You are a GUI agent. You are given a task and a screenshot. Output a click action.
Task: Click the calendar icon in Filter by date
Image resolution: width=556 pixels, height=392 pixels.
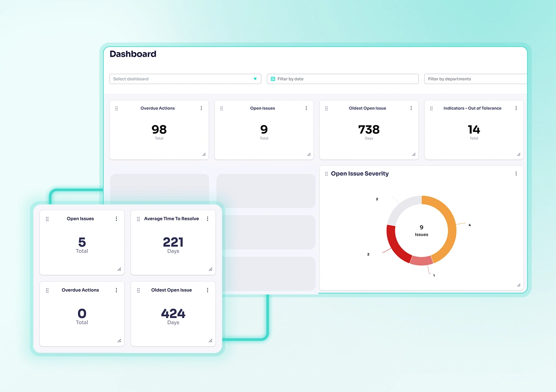click(x=273, y=79)
